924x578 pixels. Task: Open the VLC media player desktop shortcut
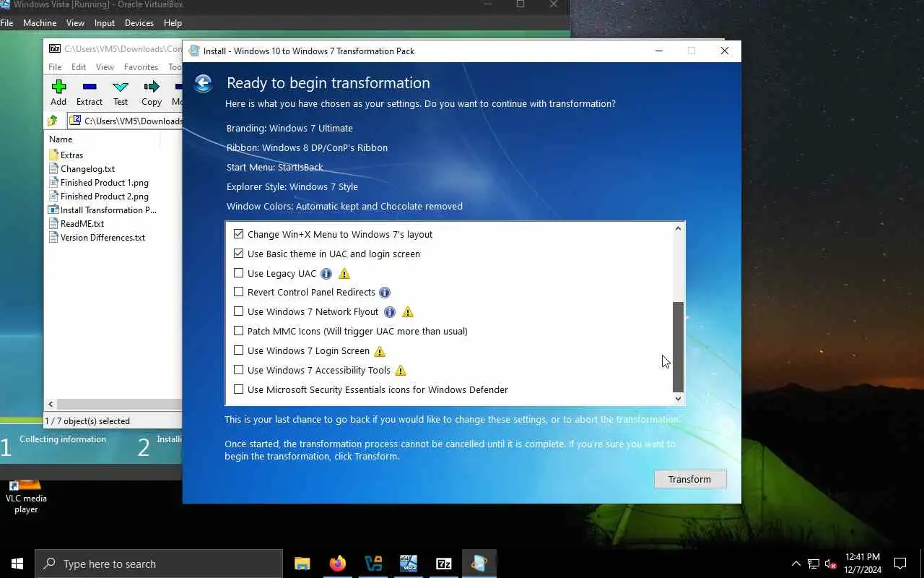pyautogui.click(x=26, y=497)
